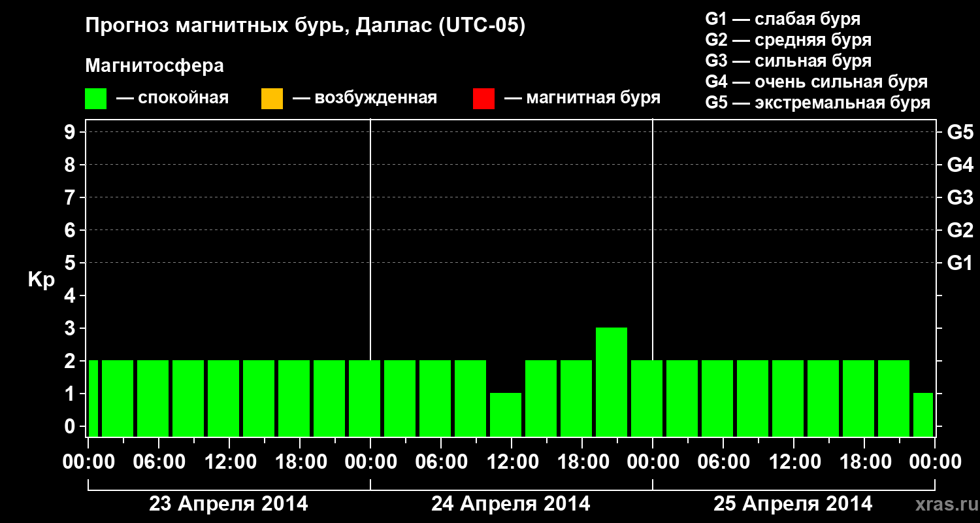This screenshot has height=523, width=980.
Task: Click the 06:00 time label above 23 Апреля
Action: pos(160,462)
